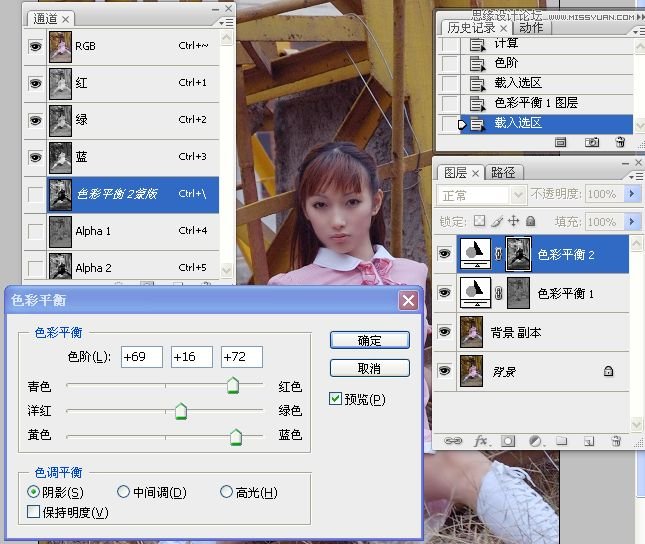Select the 色彩平衡 1 图层 history state
This screenshot has height=544, width=645.
click(537, 103)
